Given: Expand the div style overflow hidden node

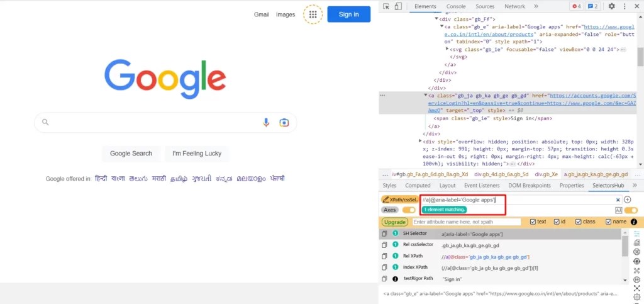Looking at the screenshot, I should [x=420, y=142].
